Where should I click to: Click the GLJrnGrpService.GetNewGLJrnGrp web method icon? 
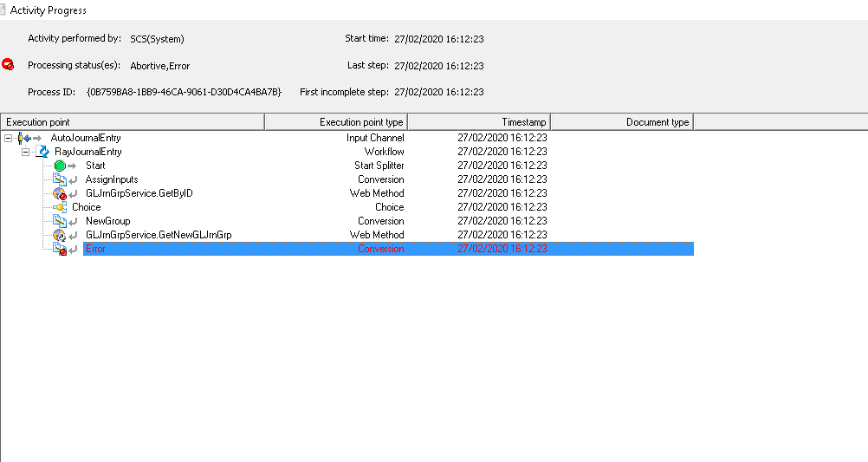click(60, 235)
